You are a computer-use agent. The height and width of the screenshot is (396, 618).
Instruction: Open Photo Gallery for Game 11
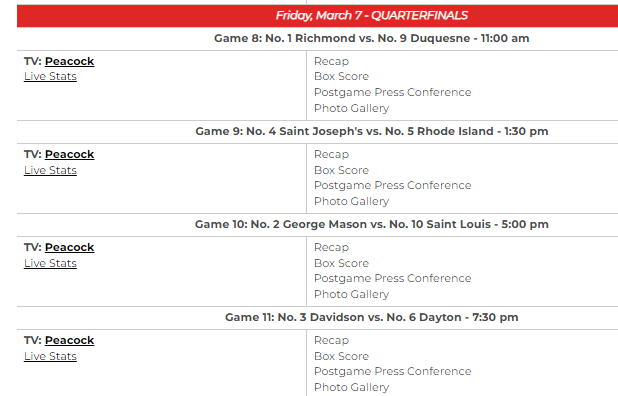click(352, 387)
